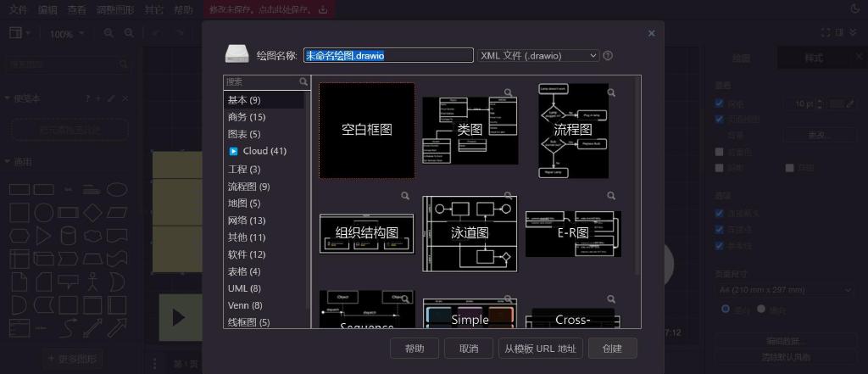Click zoom out icon in main toolbar
The height and width of the screenshot is (374, 868).
pos(129,33)
